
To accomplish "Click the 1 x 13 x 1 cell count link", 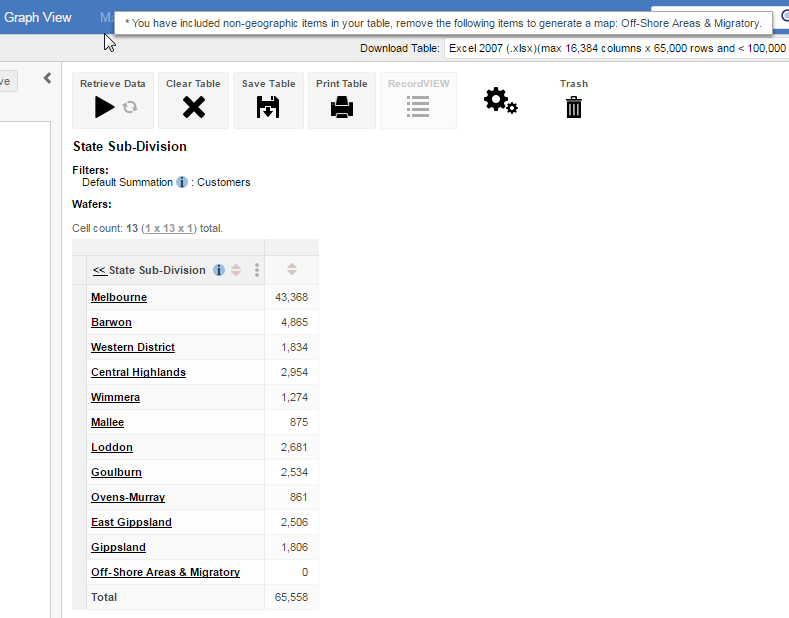I will [169, 228].
